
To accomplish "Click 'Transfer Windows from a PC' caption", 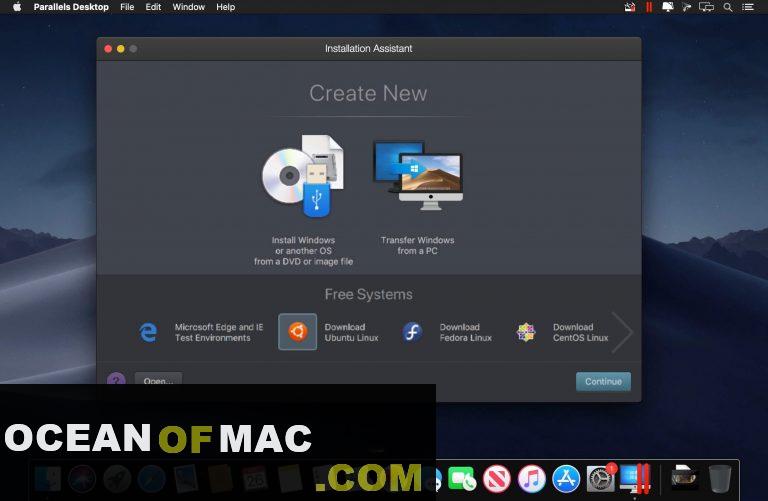I will point(417,245).
